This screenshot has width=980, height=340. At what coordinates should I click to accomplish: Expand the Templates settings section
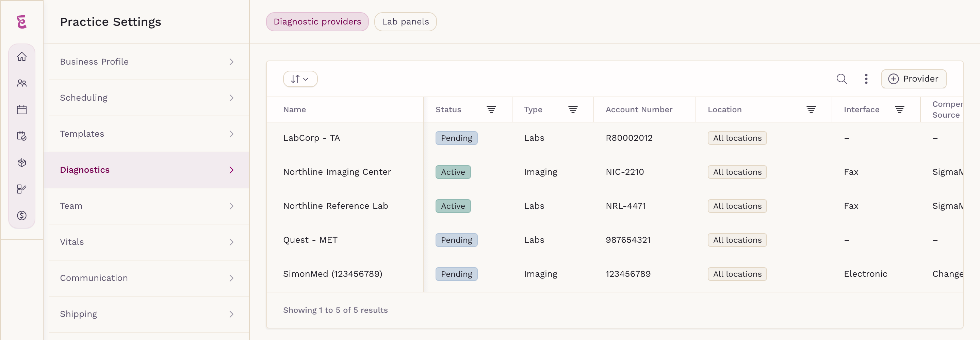point(146,134)
